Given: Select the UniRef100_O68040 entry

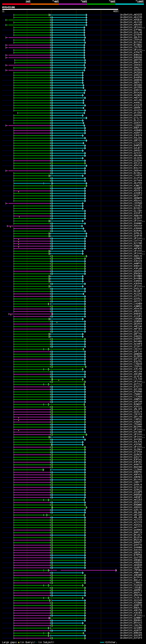Looking at the screenshot, I should [131, 170].
